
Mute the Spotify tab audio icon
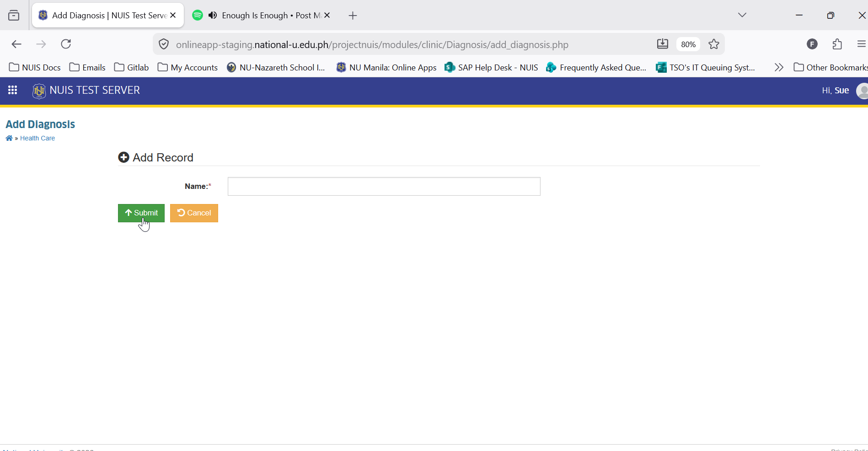point(213,16)
